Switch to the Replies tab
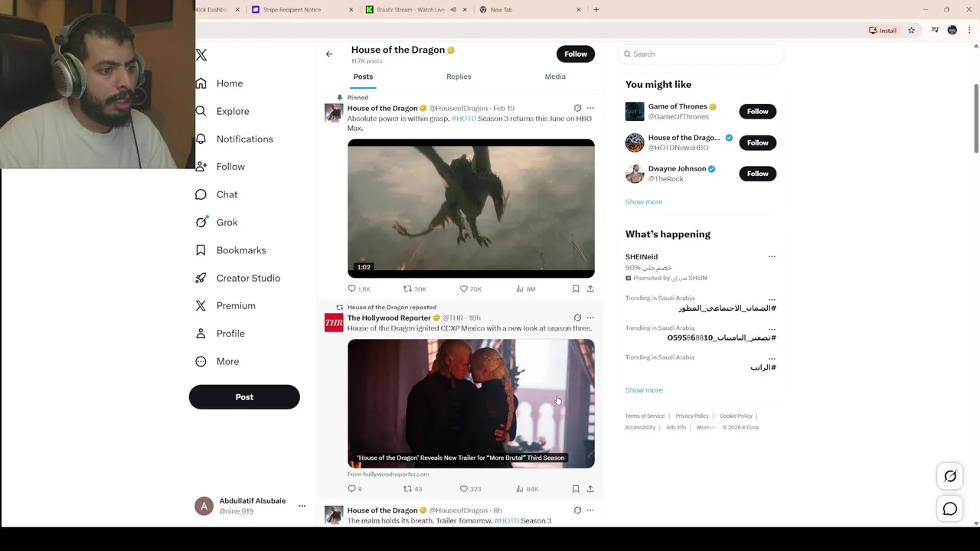980x551 pixels. tap(459, 77)
